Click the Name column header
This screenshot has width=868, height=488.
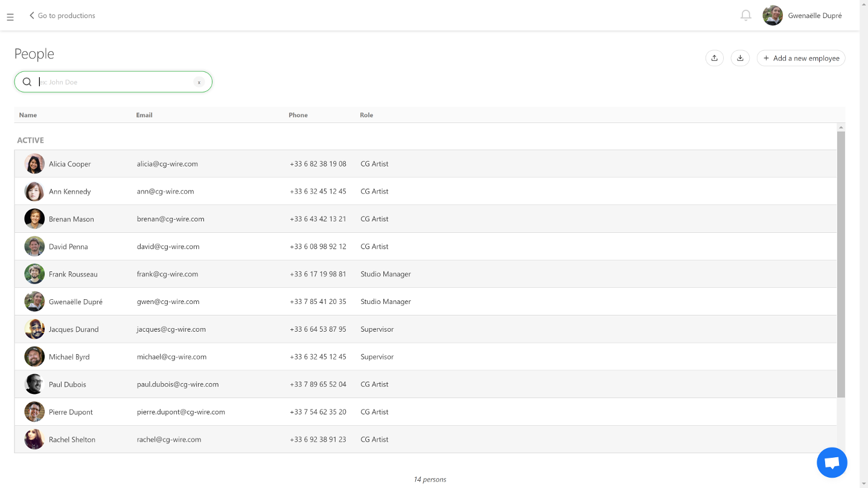click(x=28, y=115)
